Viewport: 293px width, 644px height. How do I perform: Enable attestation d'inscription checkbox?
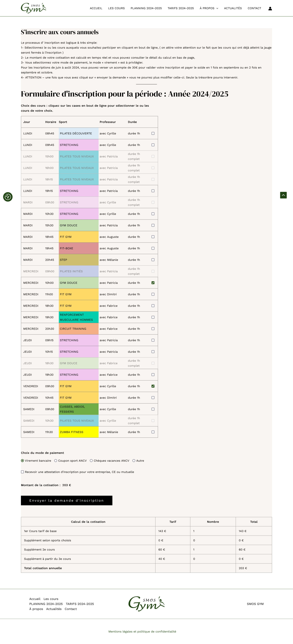tap(22, 472)
